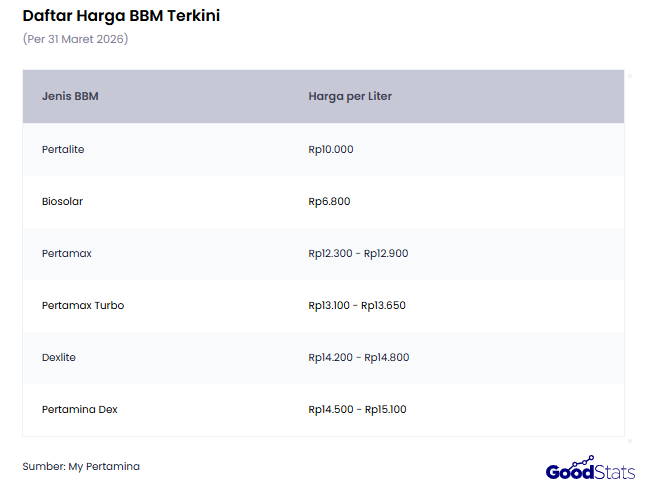Select the Pertalite row label
The height and width of the screenshot is (491, 657).
click(x=63, y=149)
